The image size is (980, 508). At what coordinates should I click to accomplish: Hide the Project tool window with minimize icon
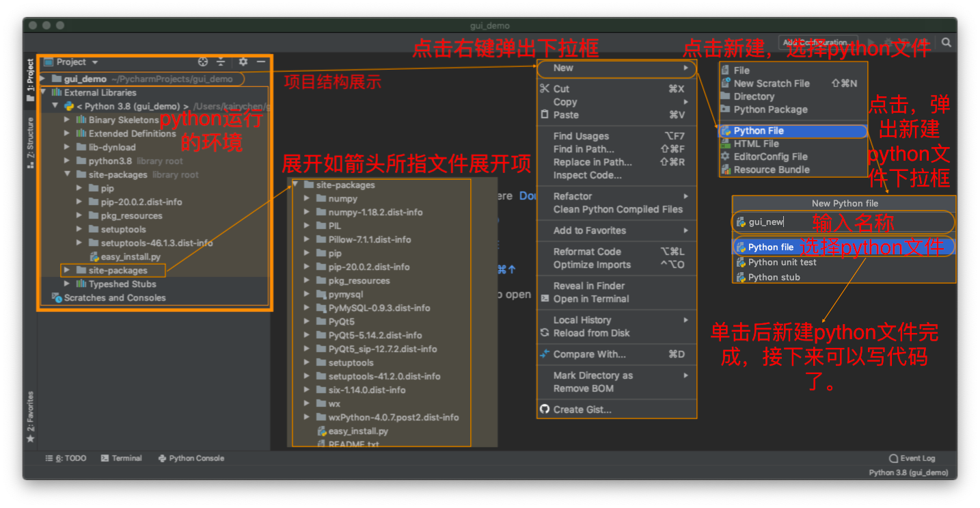[260, 62]
